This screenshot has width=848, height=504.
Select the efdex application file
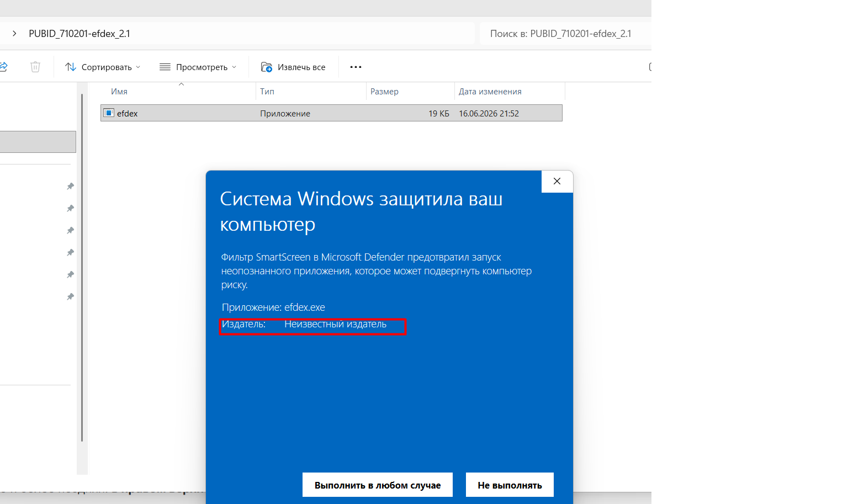[331, 113]
